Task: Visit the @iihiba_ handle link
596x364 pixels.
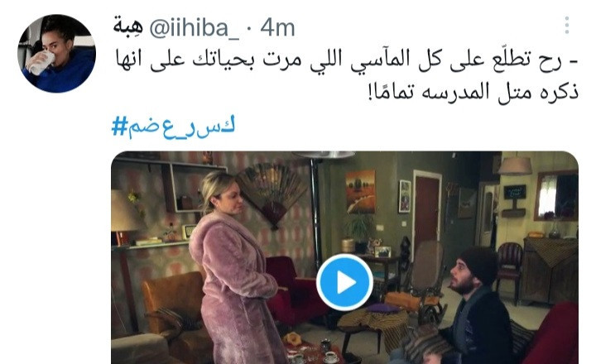Action: point(195,28)
